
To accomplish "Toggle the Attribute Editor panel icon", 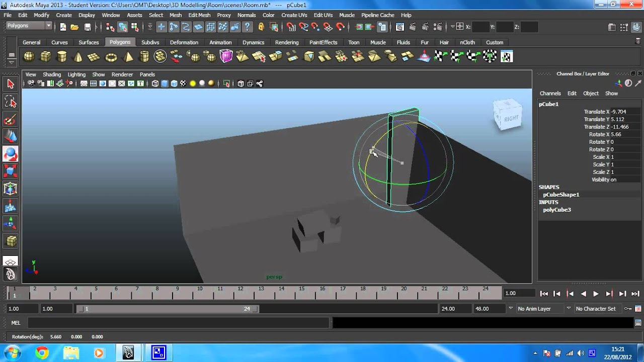I will 612,27.
